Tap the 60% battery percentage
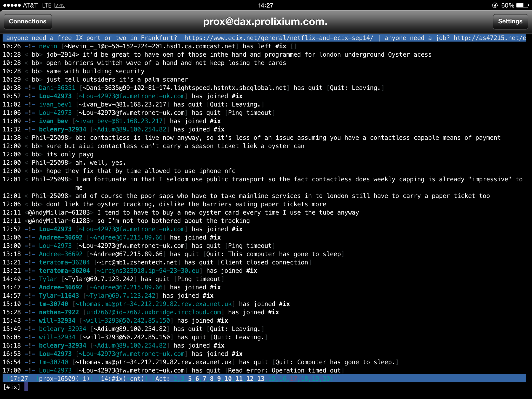 [x=508, y=5]
